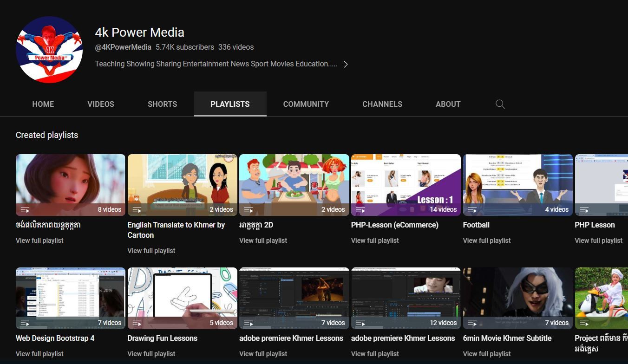Open the 12-video adobe premiere Khmer Lessons thumbnail
The image size is (628, 364).
click(x=406, y=299)
